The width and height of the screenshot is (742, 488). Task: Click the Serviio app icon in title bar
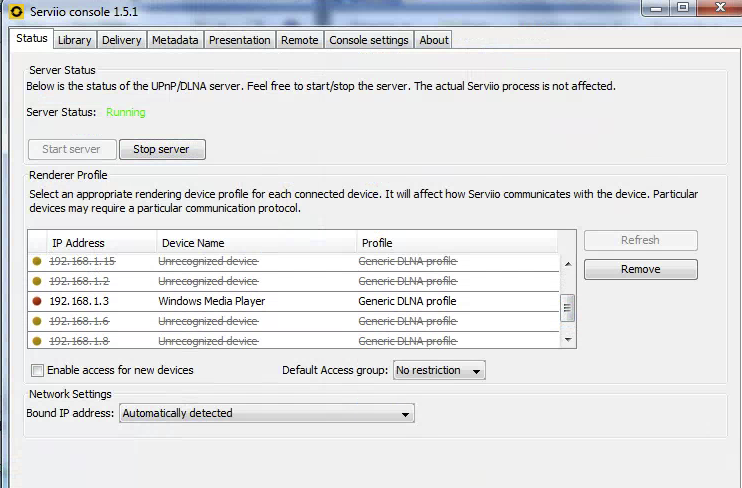pyautogui.click(x=15, y=11)
